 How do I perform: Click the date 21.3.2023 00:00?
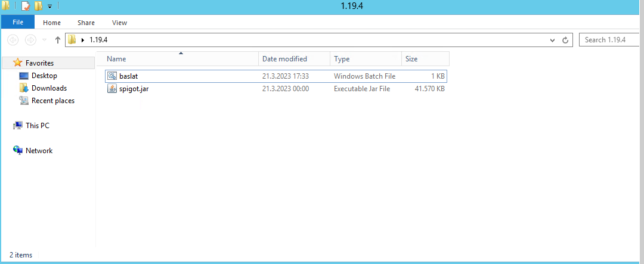click(x=286, y=89)
